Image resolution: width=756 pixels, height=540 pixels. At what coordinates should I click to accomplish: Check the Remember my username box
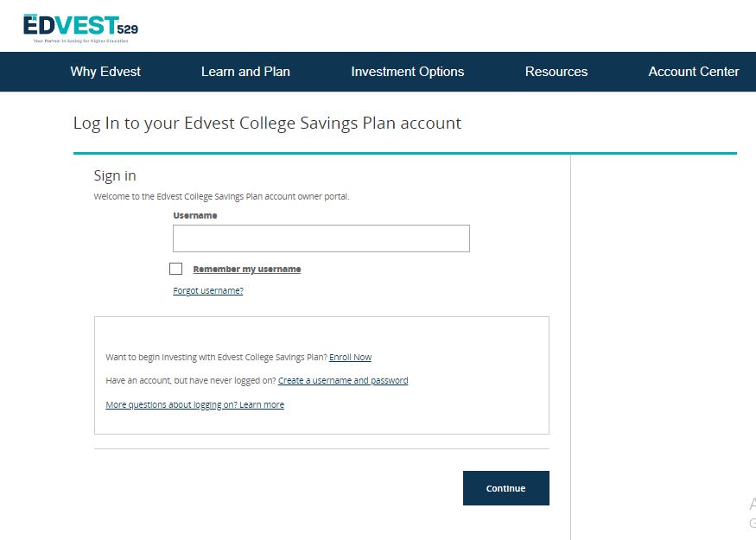[176, 269]
